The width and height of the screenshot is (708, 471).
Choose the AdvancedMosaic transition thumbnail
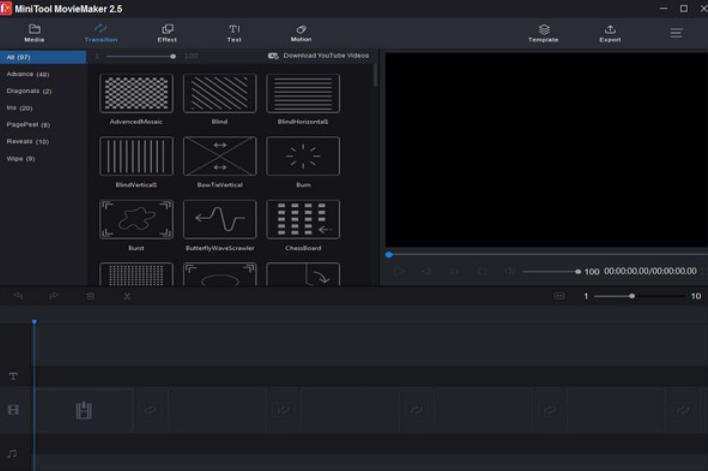click(x=136, y=93)
